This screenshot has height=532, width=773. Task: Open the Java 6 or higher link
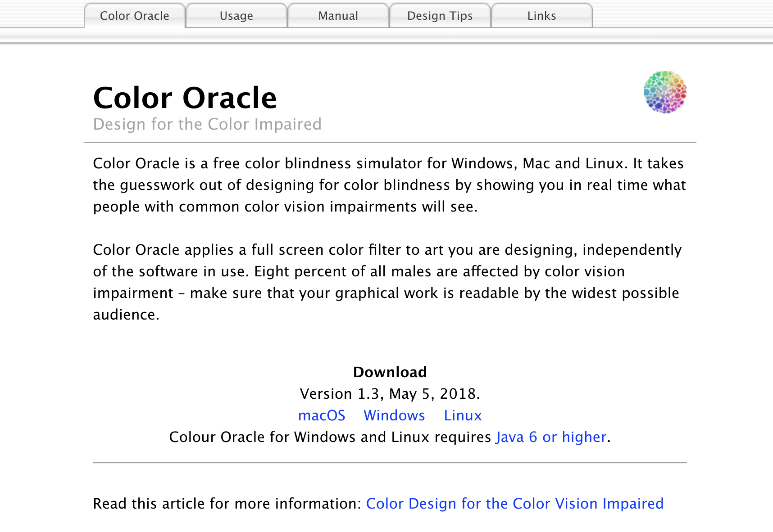pos(550,437)
